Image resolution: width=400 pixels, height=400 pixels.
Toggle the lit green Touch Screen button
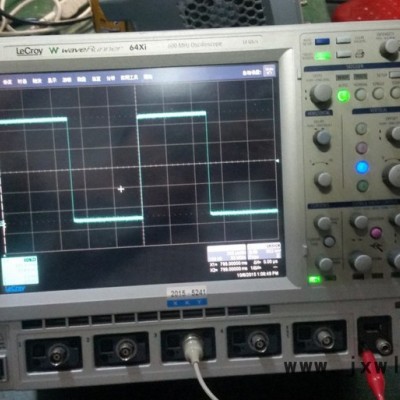pyautogui.click(x=322, y=56)
